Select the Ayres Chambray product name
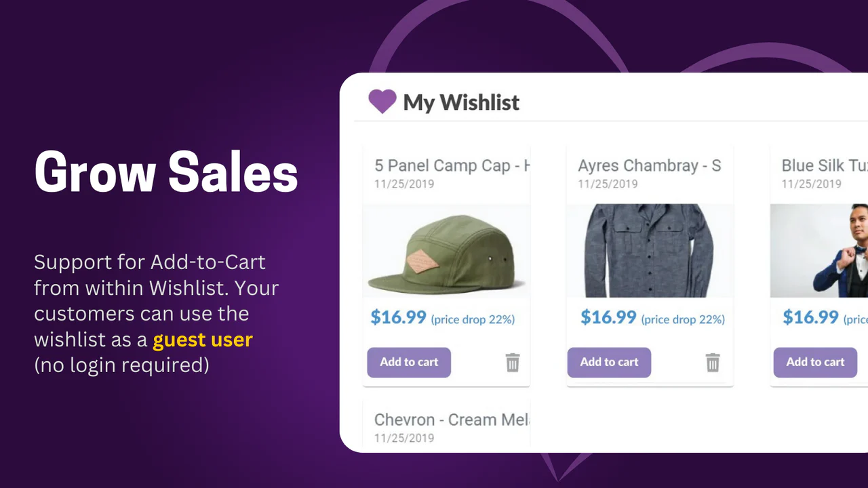Image resolution: width=868 pixels, height=488 pixels. (x=649, y=165)
